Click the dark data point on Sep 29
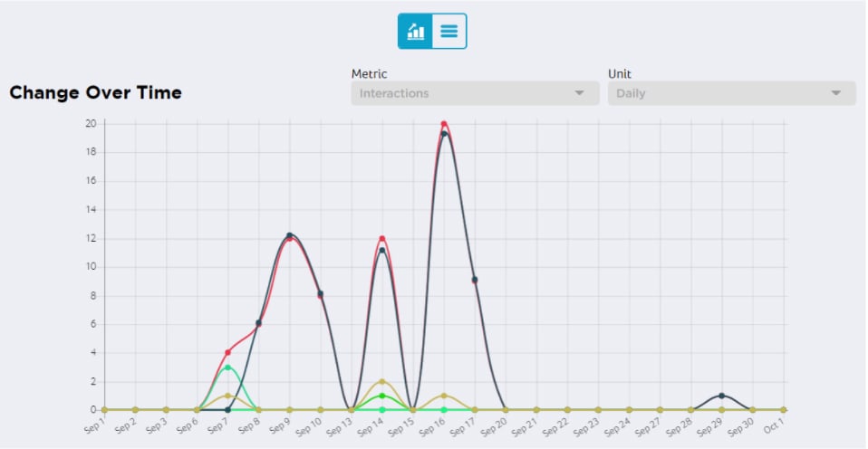Screen dimensions: 868x449 point(721,396)
